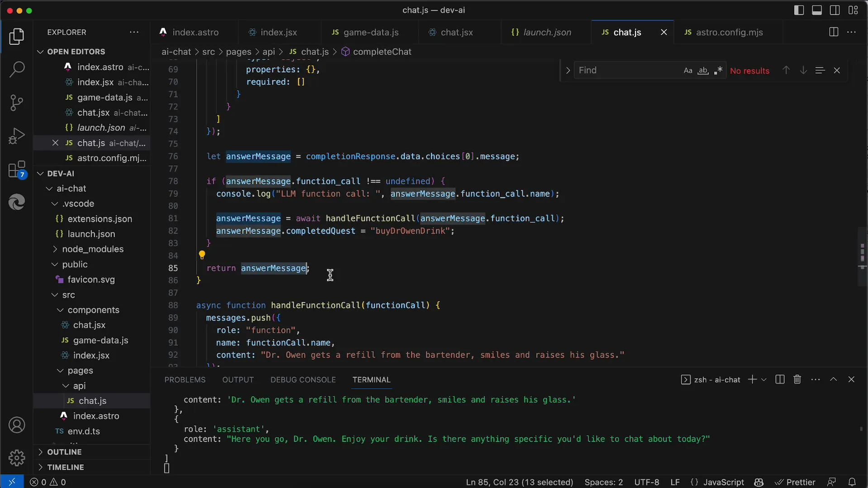Open the Extensions view with badge
This screenshot has width=868, height=488.
[17, 170]
